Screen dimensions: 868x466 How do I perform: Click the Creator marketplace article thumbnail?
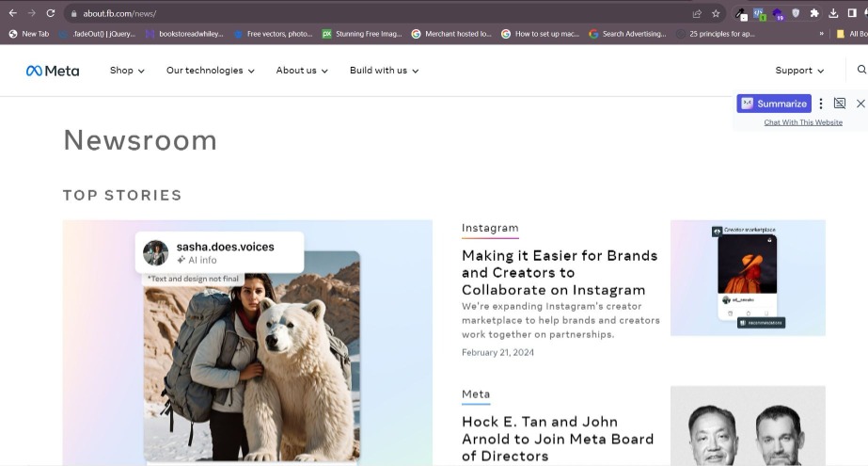pos(748,278)
